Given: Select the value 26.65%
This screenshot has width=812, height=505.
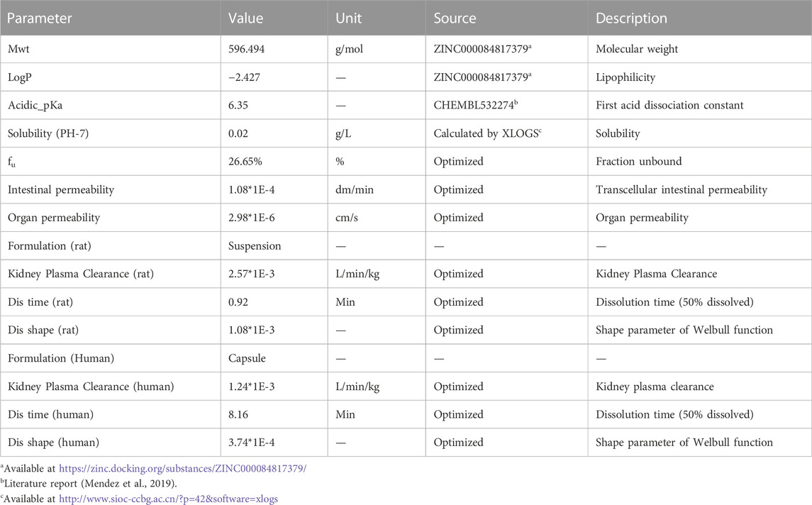Looking at the screenshot, I should [245, 162].
